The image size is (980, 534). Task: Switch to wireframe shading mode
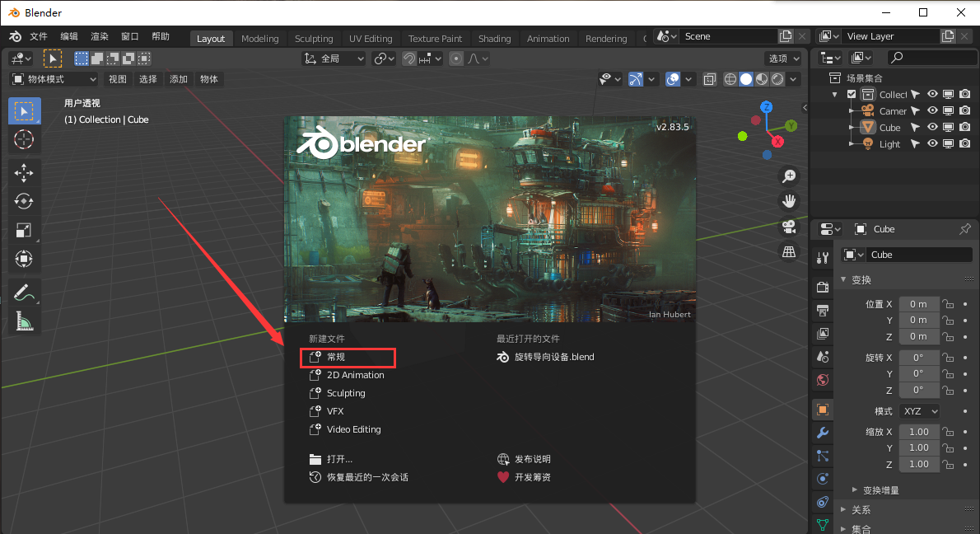click(x=730, y=79)
